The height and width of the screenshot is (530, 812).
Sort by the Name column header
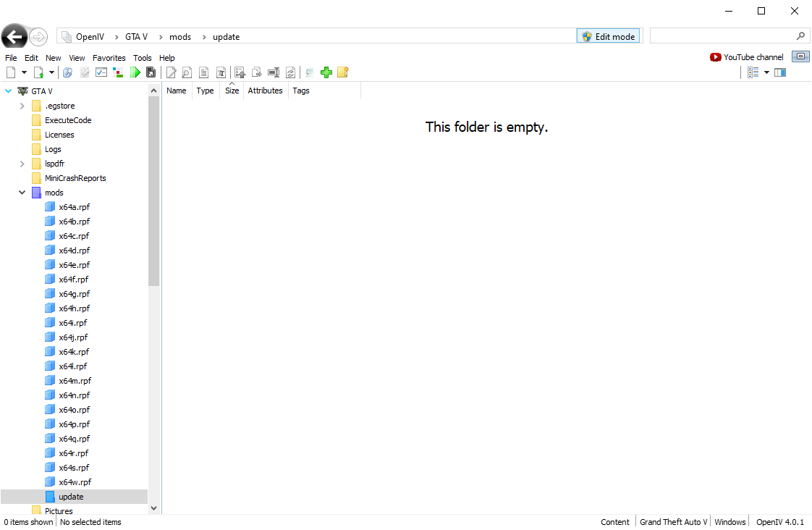pyautogui.click(x=176, y=91)
